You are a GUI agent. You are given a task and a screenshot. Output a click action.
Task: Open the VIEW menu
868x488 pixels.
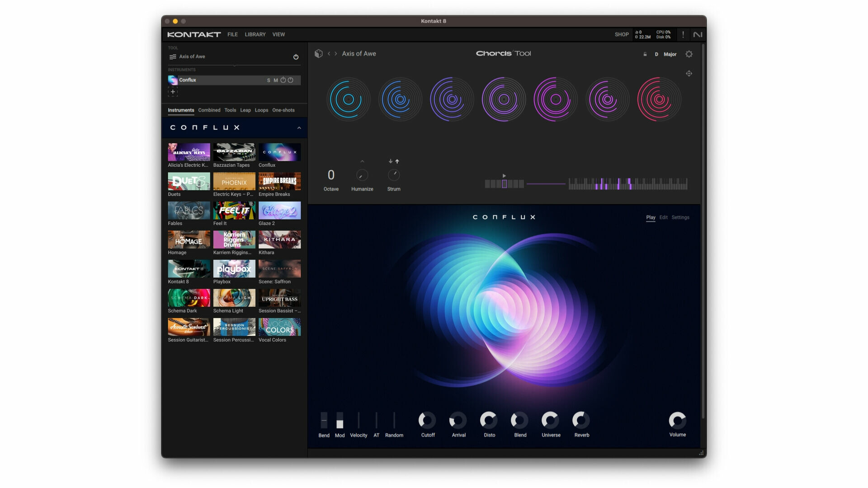278,34
